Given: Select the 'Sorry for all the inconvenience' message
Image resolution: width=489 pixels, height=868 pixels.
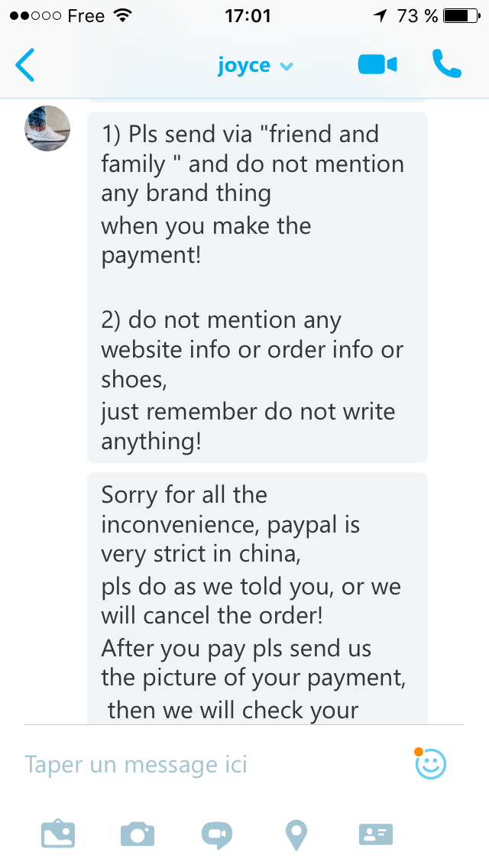Looking at the screenshot, I should (x=257, y=598).
